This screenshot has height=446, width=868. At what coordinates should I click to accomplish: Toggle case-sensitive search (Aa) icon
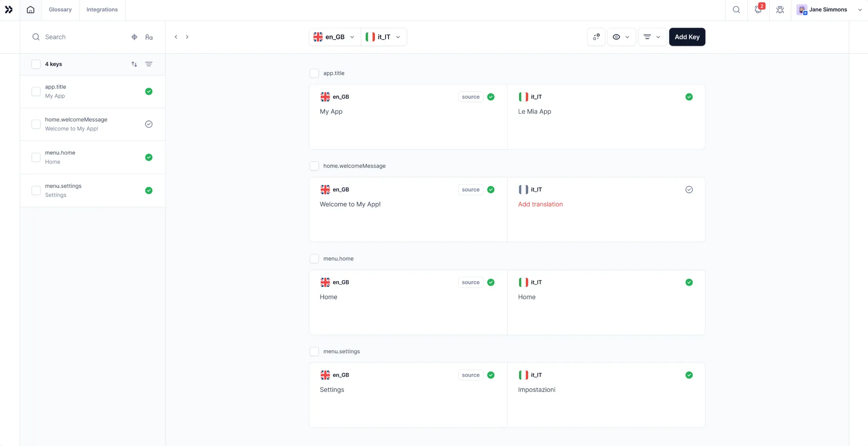click(x=149, y=37)
